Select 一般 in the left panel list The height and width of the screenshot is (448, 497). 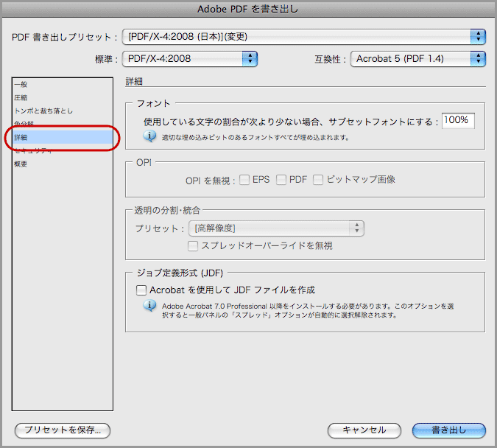21,85
